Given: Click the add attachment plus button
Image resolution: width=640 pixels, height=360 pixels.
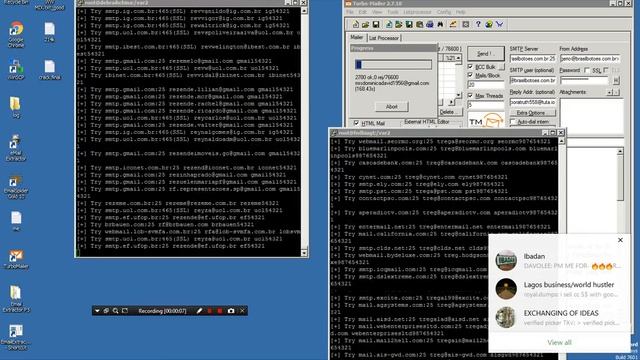Looking at the screenshot, I should 609,93.
